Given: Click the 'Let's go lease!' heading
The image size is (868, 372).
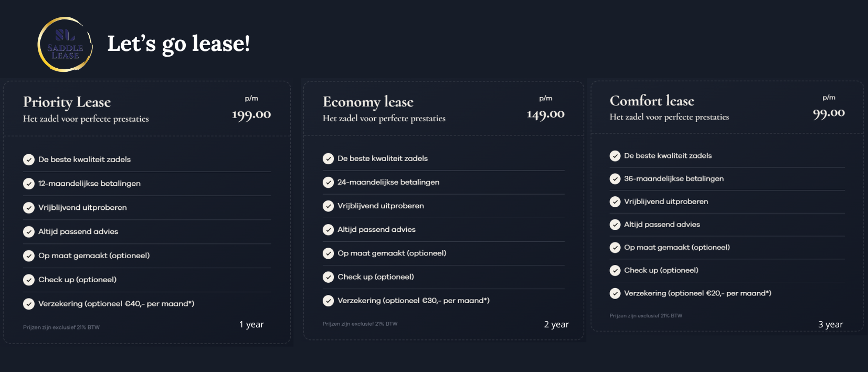Looking at the screenshot, I should (178, 44).
